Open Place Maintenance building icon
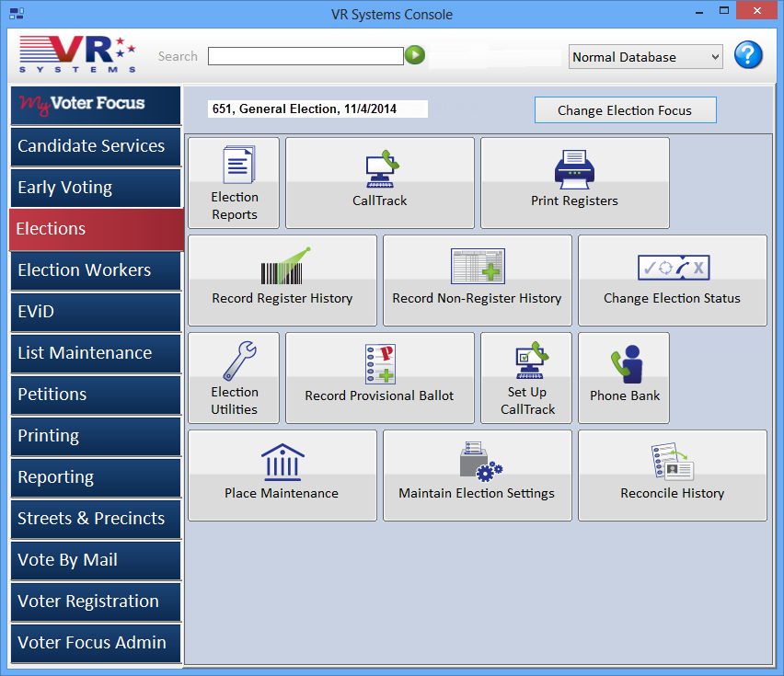 click(282, 462)
